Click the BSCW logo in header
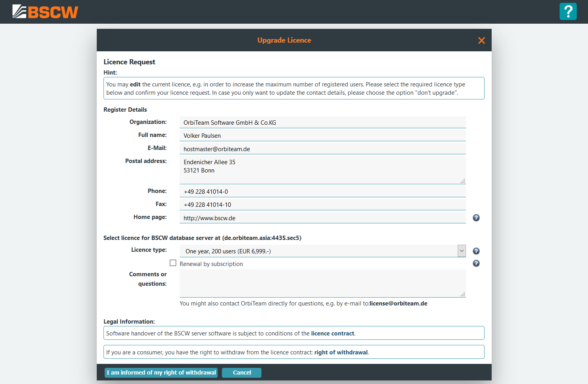 coord(45,12)
